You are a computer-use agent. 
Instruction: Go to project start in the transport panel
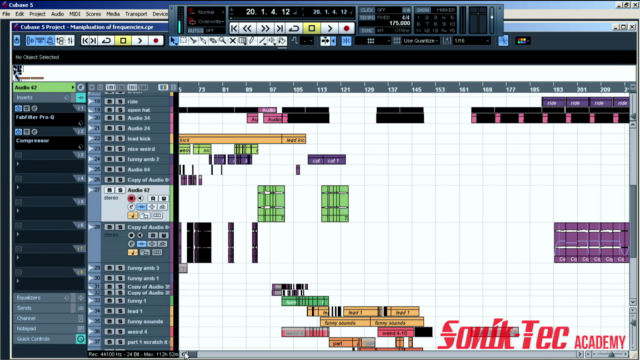[234, 28]
